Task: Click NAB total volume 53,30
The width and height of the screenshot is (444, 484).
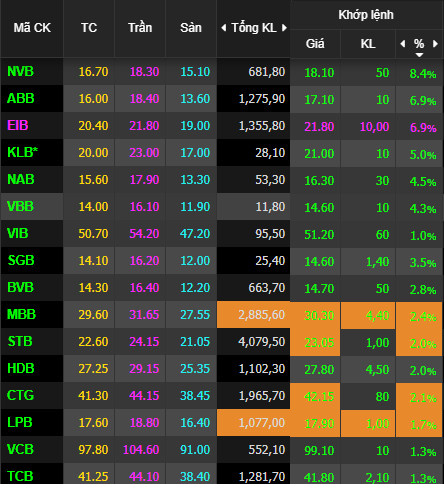Action: click(270, 180)
